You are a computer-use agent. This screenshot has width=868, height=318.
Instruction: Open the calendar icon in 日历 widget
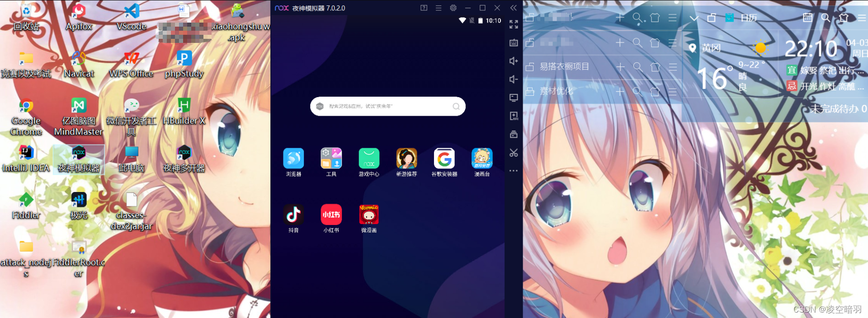pos(807,18)
